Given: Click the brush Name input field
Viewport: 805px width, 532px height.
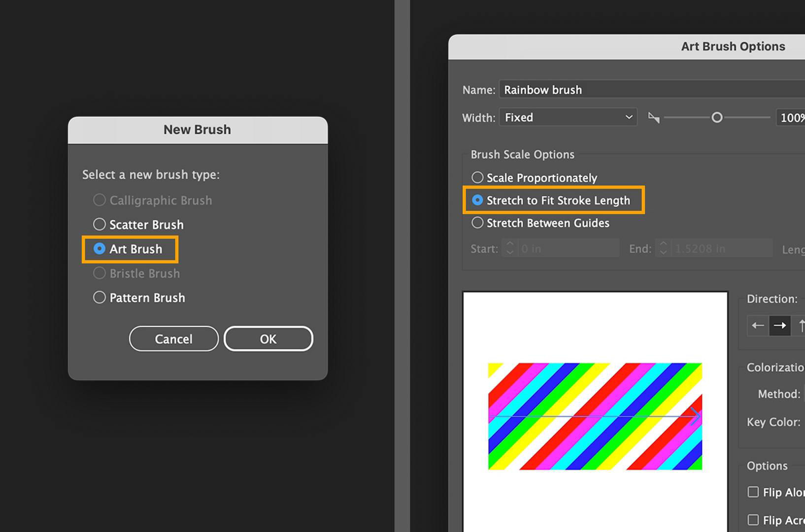Looking at the screenshot, I should pyautogui.click(x=652, y=90).
